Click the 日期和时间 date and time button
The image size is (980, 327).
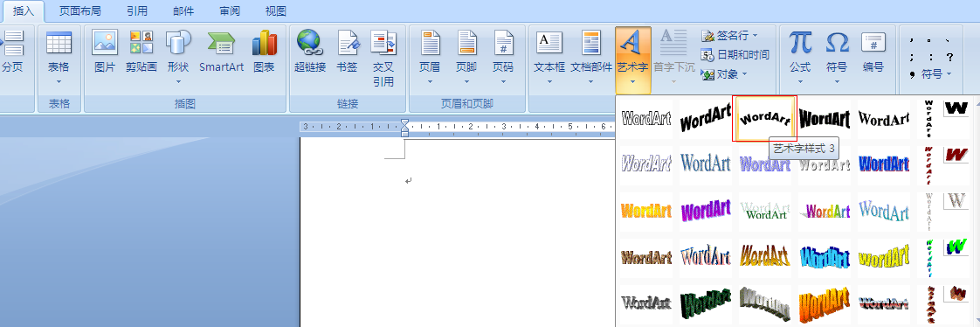735,54
